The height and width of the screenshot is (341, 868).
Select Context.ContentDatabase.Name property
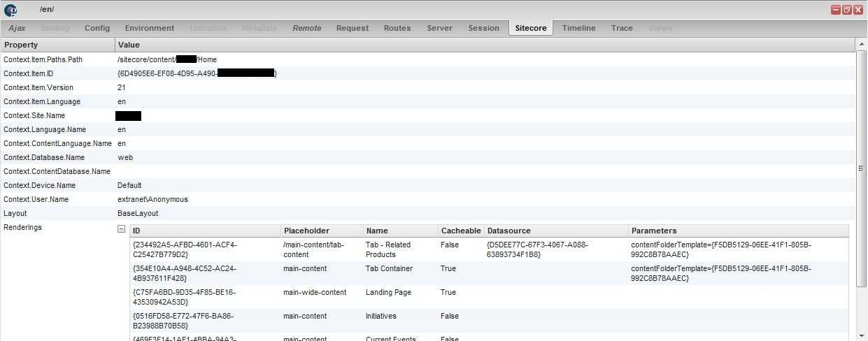coord(57,171)
